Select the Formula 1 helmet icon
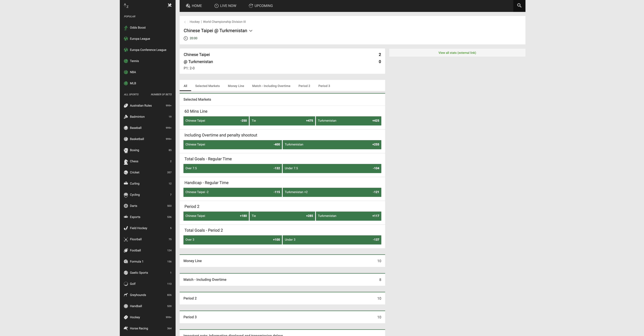 126,262
